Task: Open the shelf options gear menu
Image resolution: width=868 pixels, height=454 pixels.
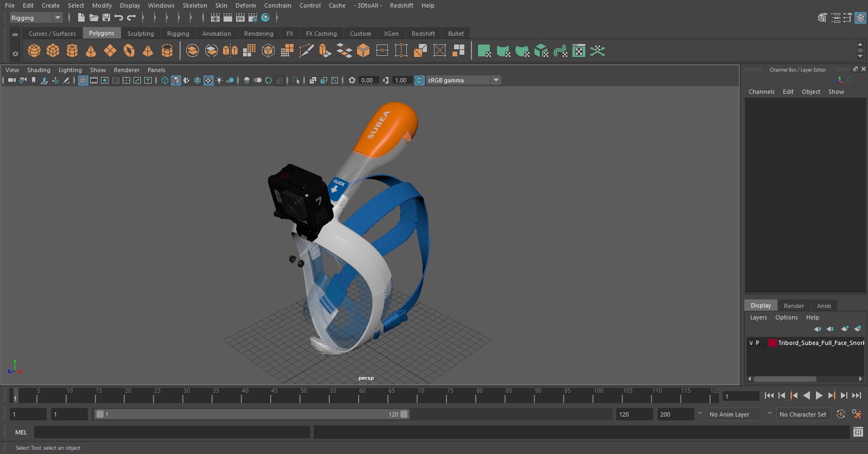Action: point(15,53)
